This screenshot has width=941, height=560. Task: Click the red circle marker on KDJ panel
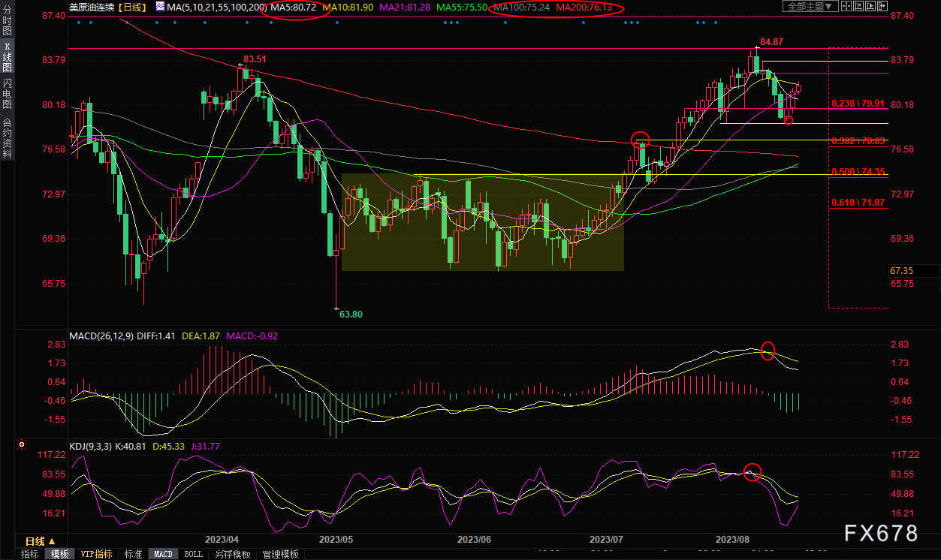[x=752, y=472]
